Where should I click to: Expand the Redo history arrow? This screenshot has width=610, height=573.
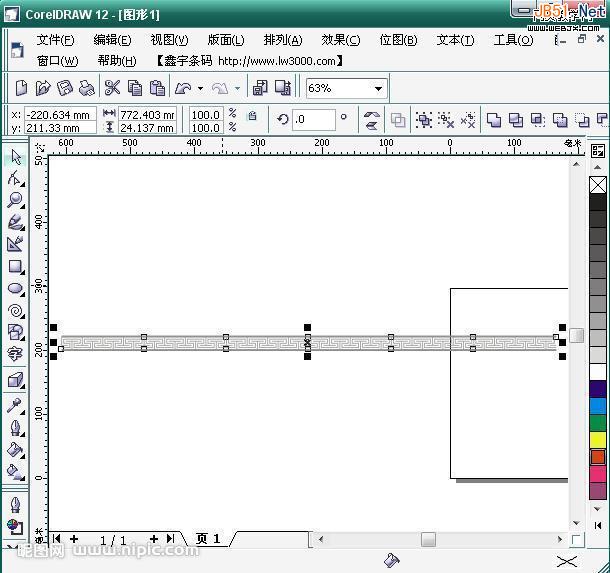237,89
